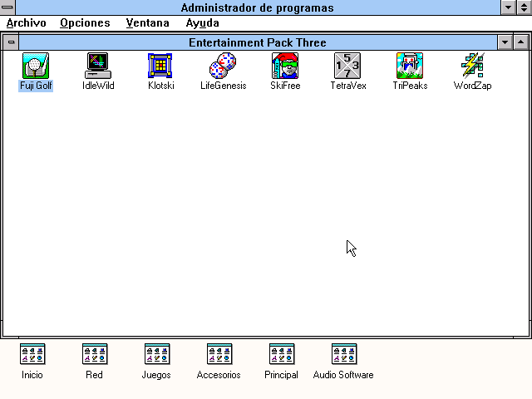Open the Ayuda menu
Screen dimensions: 532x399
point(202,23)
